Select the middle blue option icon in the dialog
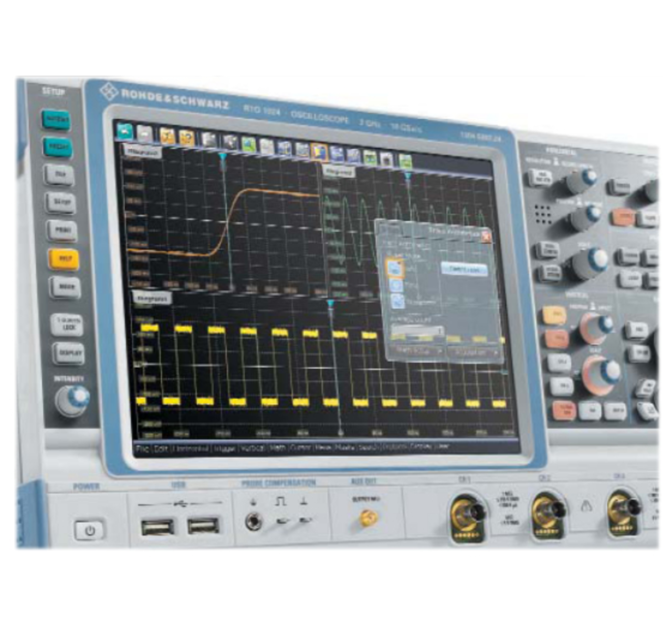This screenshot has height=634, width=672. coord(397,285)
